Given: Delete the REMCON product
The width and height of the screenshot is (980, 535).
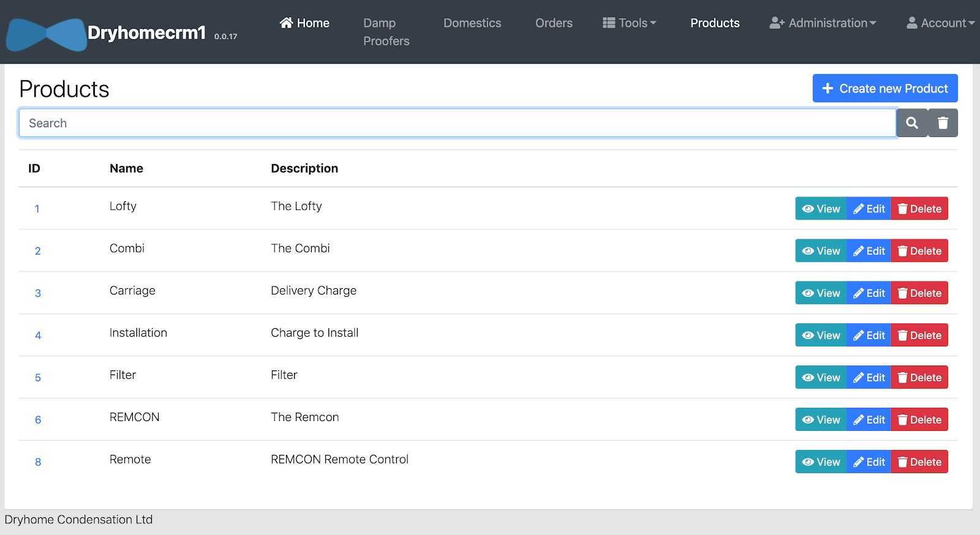Looking at the screenshot, I should [919, 420].
